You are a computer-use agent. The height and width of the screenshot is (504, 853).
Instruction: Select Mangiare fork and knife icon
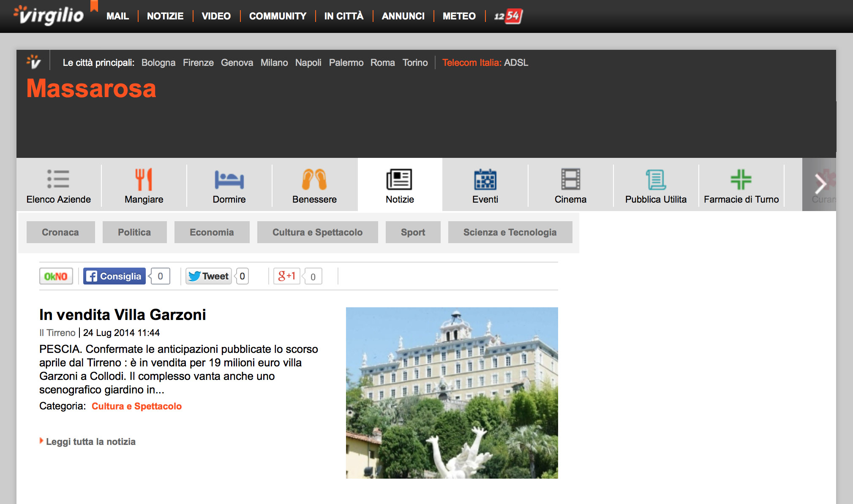tap(144, 179)
